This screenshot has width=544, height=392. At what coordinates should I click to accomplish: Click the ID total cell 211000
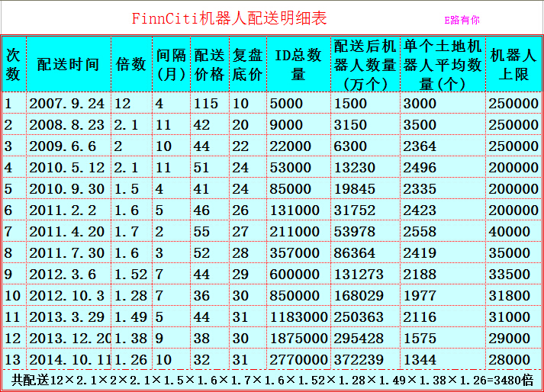(298, 231)
